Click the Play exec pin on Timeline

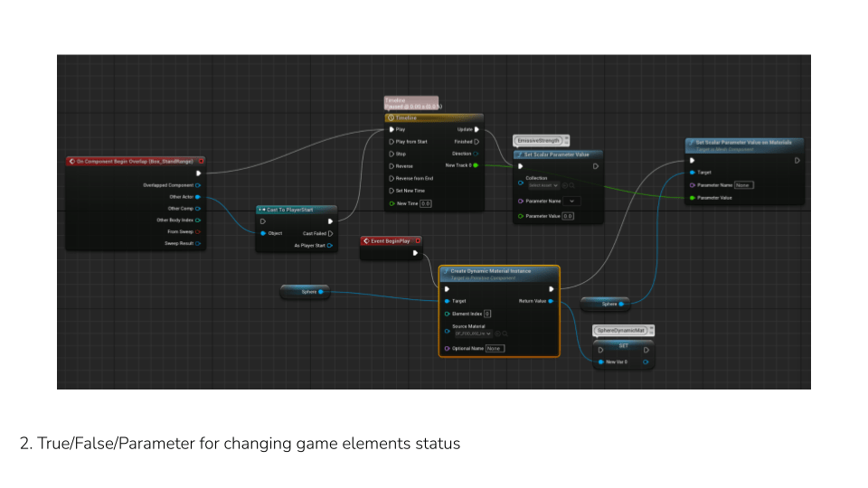392,129
